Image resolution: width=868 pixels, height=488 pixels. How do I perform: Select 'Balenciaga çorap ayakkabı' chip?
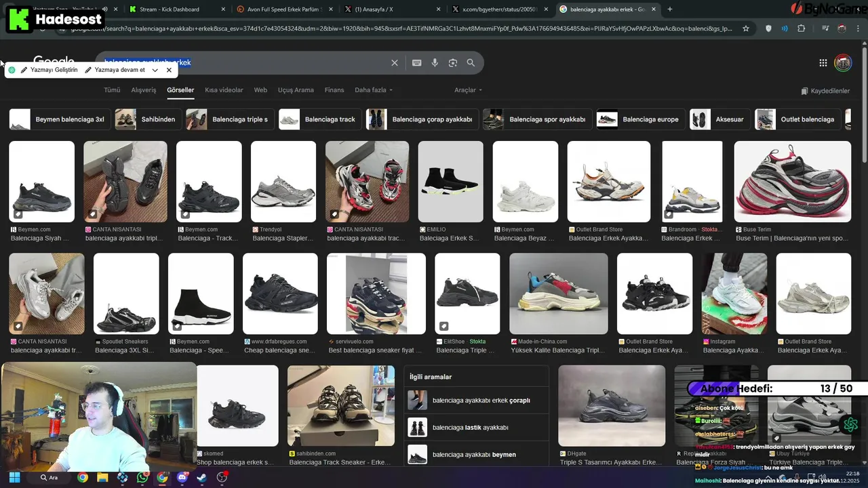point(422,119)
